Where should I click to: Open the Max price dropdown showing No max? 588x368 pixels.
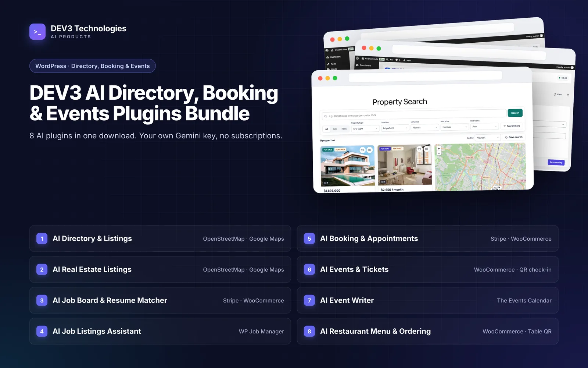[x=455, y=127]
